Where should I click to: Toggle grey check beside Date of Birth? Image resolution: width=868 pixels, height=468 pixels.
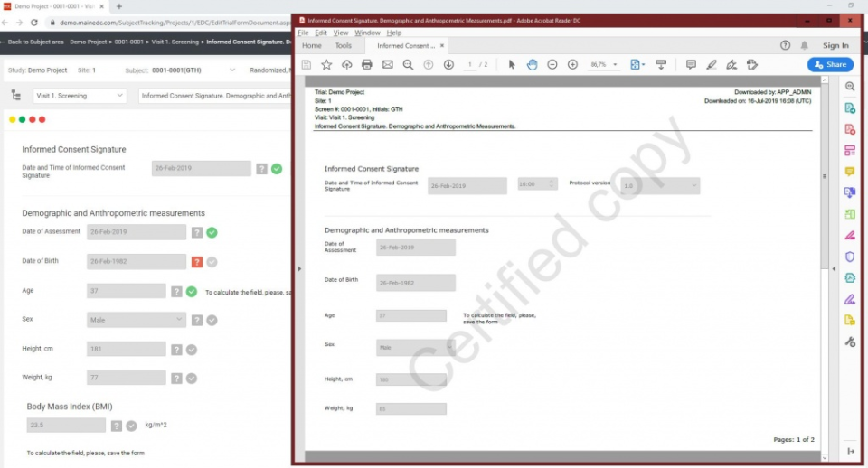pos(212,262)
